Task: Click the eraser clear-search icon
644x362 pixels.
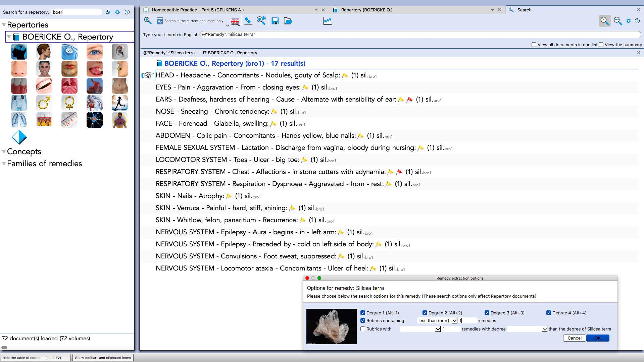Action: pyautogui.click(x=248, y=21)
